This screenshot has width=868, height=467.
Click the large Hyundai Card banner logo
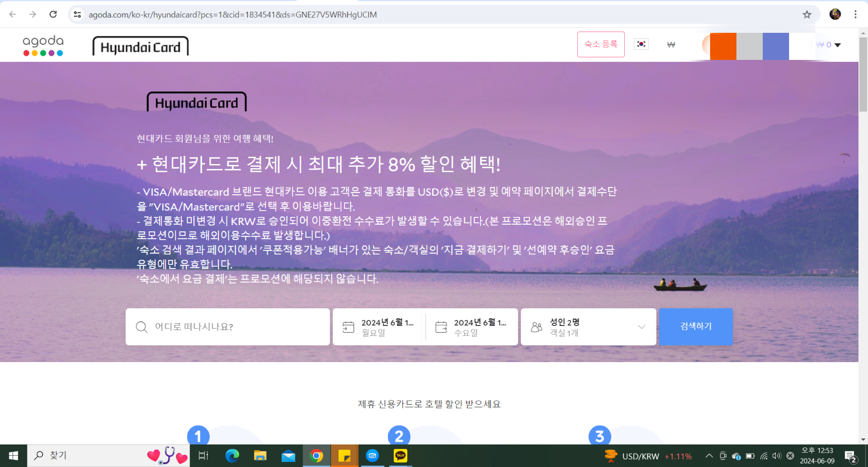point(196,102)
